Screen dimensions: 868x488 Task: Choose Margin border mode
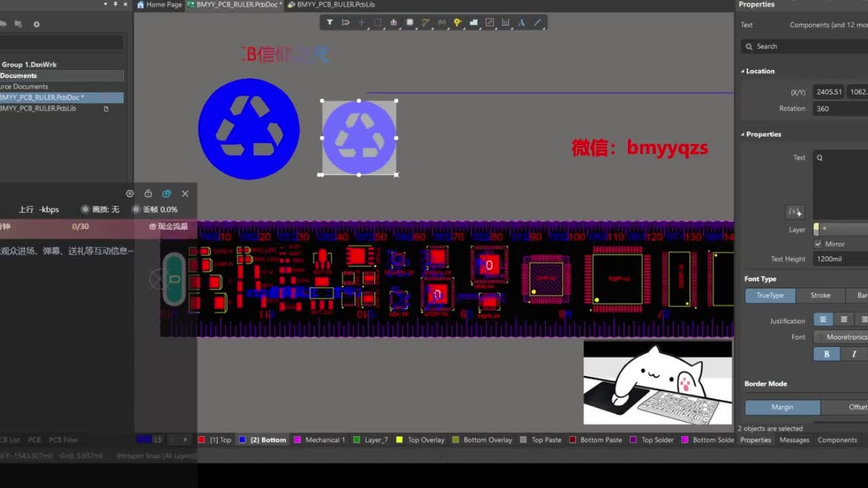click(x=783, y=407)
